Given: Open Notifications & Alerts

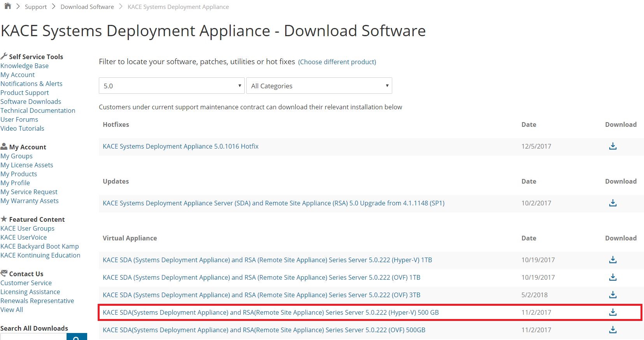Looking at the screenshot, I should 32,84.
